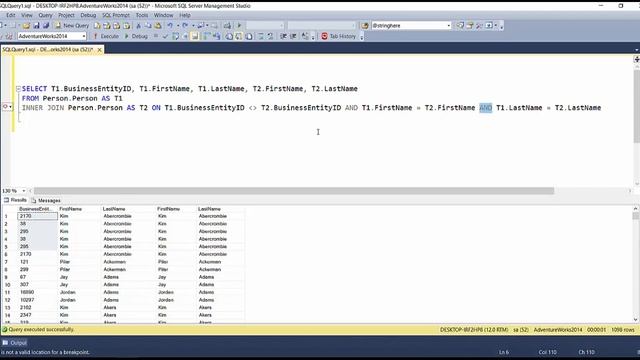640x360 pixels.
Task: Open the Tab History toolbar overflow arrow
Action: [x=362, y=38]
